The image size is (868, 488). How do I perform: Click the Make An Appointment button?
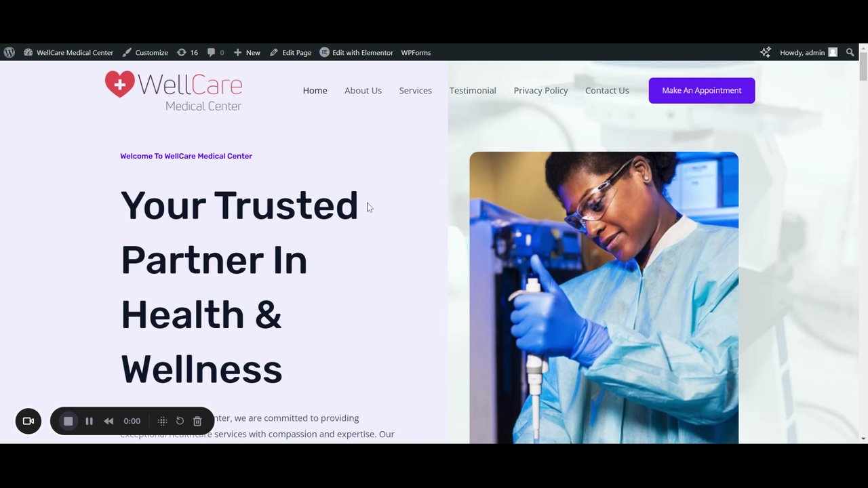[702, 90]
